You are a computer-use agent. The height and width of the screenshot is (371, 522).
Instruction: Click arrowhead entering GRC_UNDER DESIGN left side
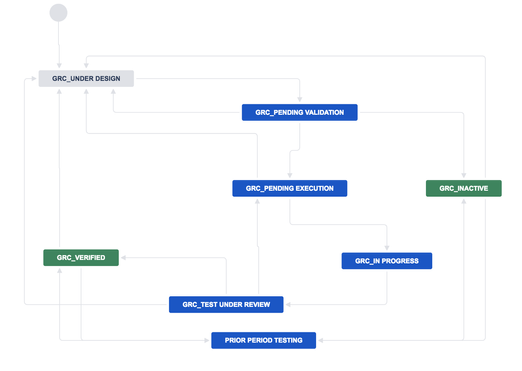pyautogui.click(x=34, y=79)
